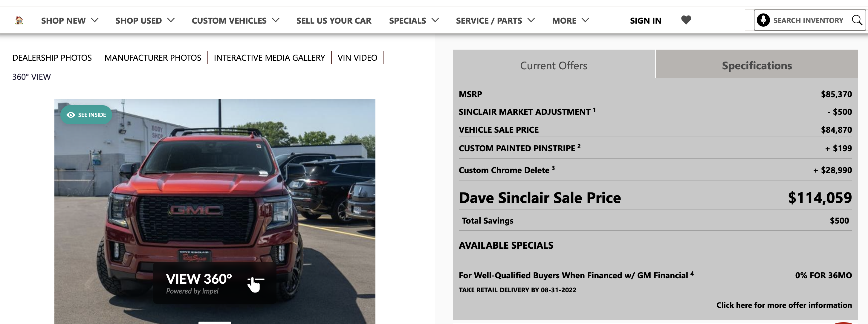
Task: Show Manufacturer Photos gallery
Action: [153, 58]
